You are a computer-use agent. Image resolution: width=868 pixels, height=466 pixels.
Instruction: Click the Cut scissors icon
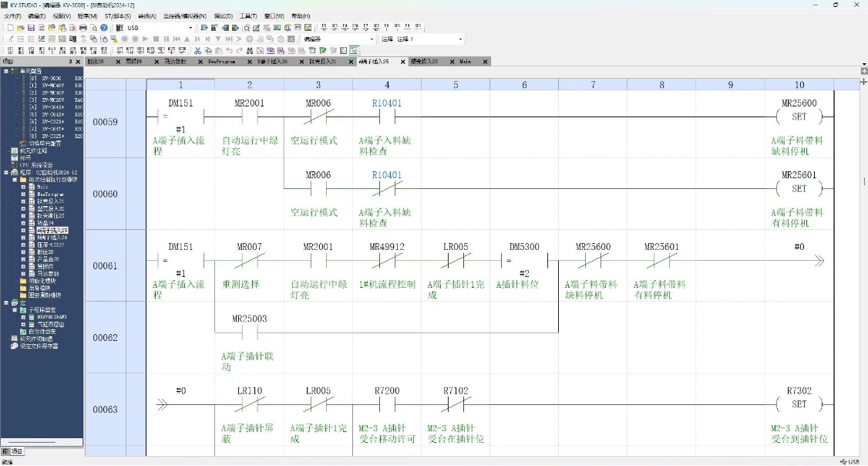[198, 50]
